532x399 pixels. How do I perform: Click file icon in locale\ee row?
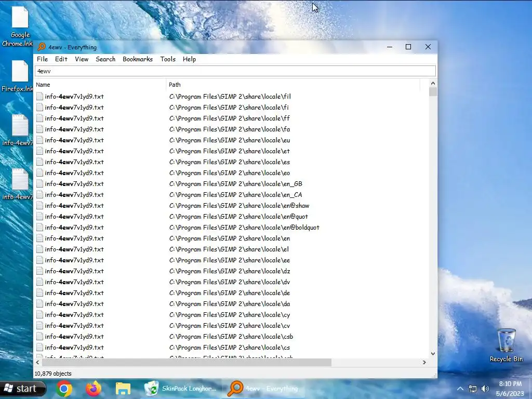[x=39, y=260]
